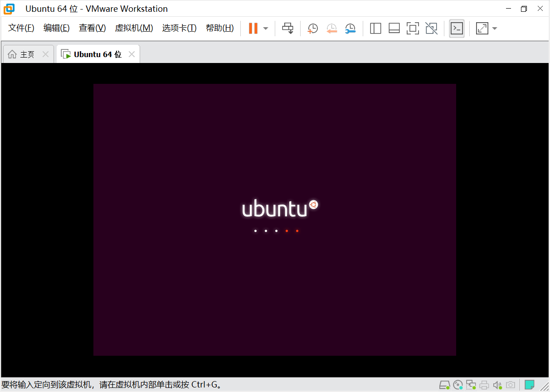The image size is (550, 392).
Task: Open the 选项卡(T) menu
Action: click(x=179, y=28)
